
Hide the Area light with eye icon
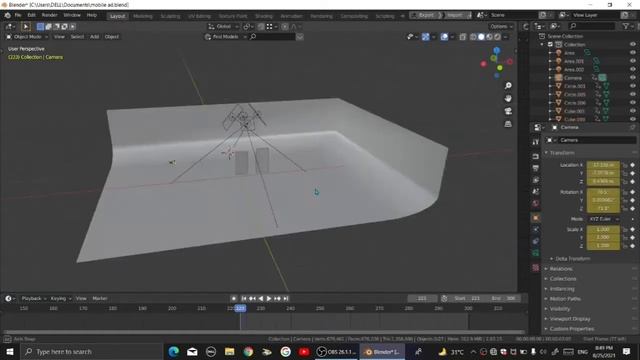(633, 53)
